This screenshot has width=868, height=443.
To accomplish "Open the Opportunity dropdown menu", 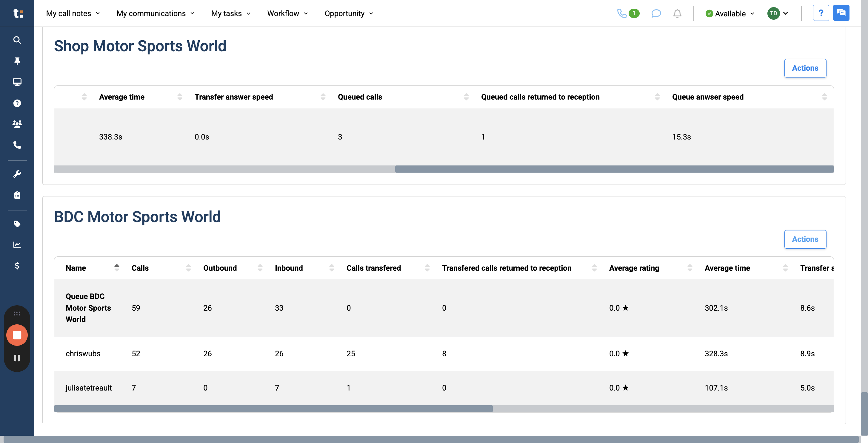I will coord(348,13).
